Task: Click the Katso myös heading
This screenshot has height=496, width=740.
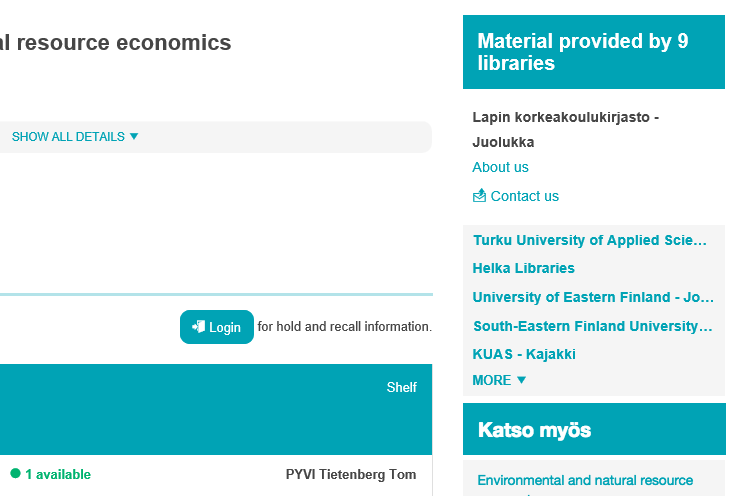Action: [534, 430]
